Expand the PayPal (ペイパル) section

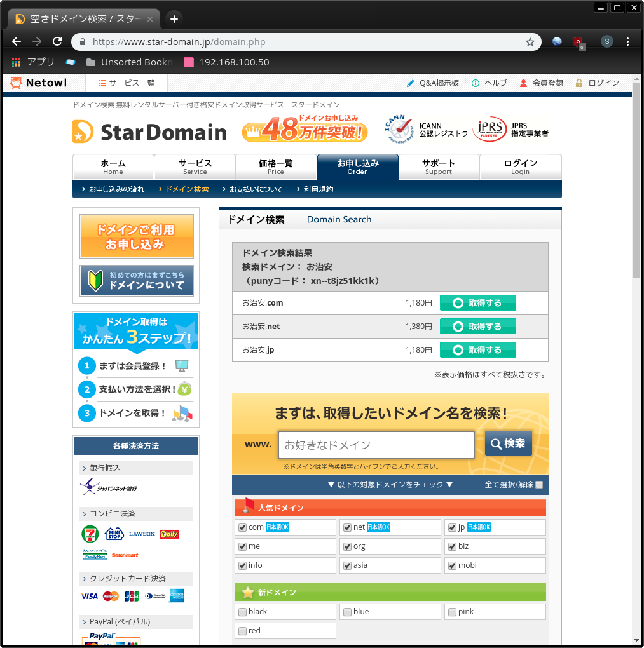pyautogui.click(x=136, y=623)
